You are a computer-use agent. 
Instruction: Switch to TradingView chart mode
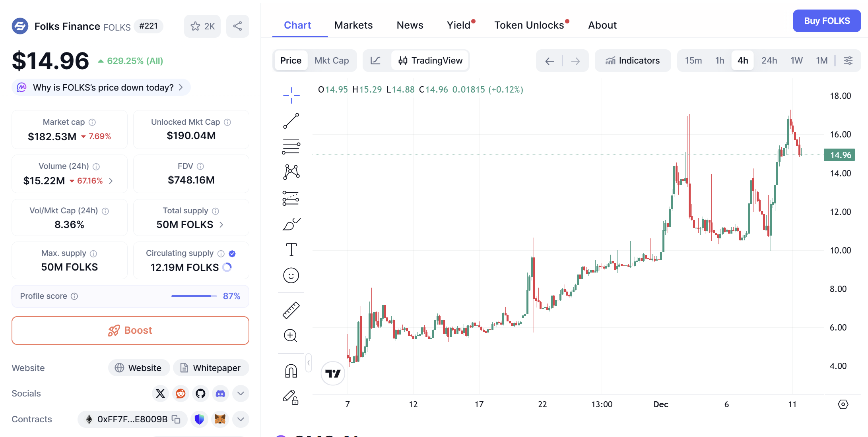tap(430, 60)
